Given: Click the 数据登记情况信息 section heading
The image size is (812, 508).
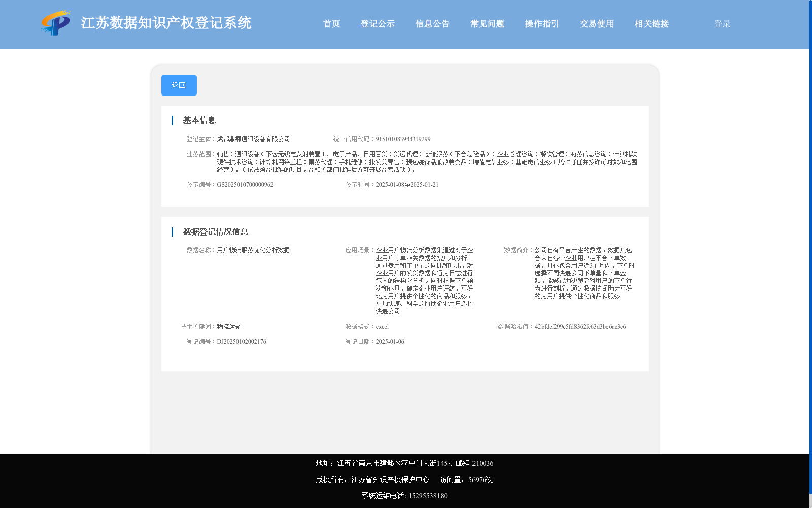Looking at the screenshot, I should [216, 232].
